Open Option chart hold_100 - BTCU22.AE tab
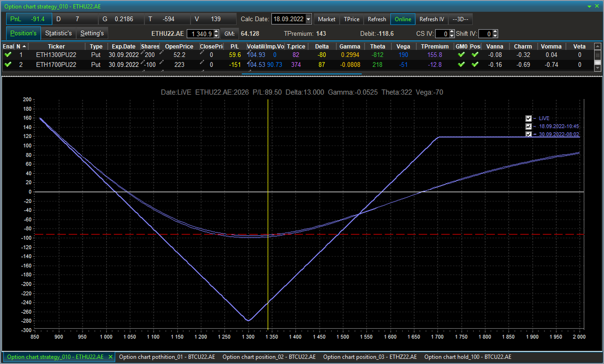The image size is (604, 364). click(x=467, y=356)
